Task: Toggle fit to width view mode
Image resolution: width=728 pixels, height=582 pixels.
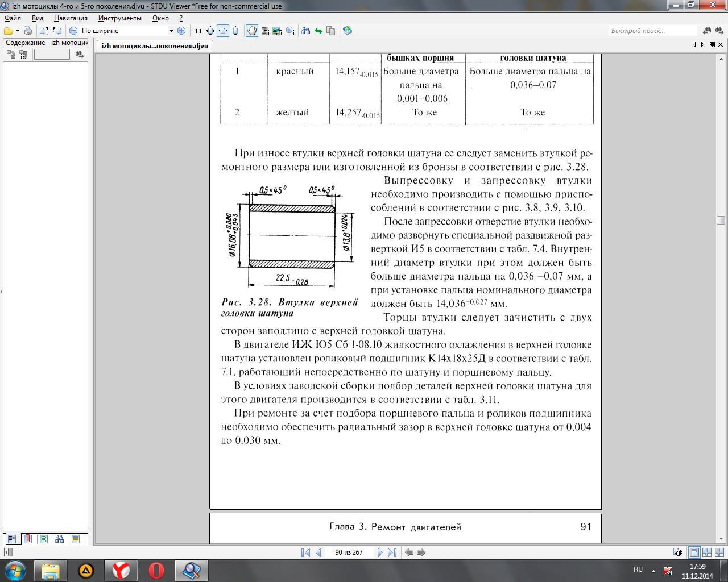Action: (x=223, y=31)
